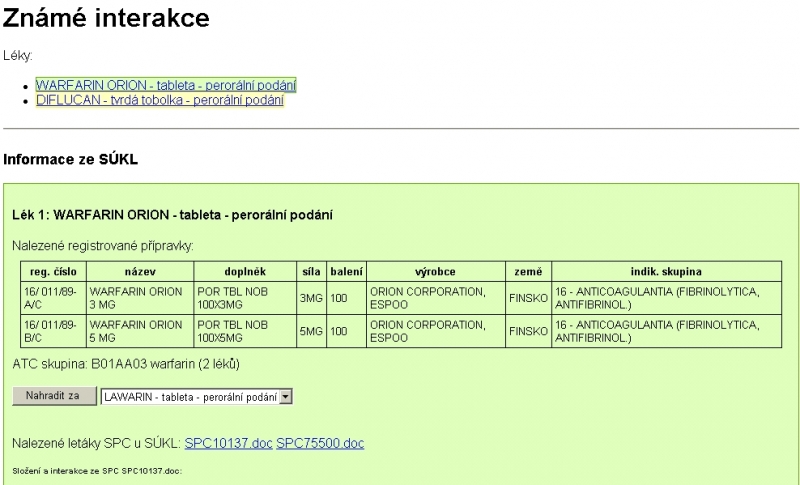800x485 pixels.
Task: Select the 'doplněk' column header
Action: 245,271
